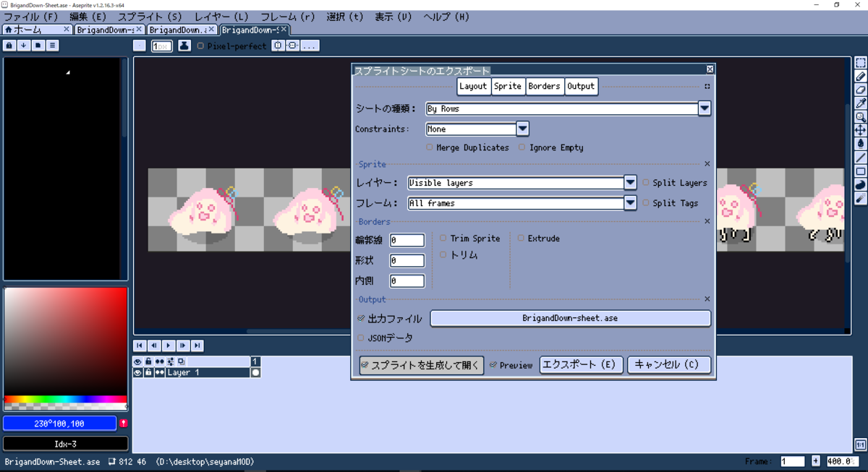This screenshot has width=868, height=472.
Task: Go to next frame
Action: pyautogui.click(x=183, y=346)
